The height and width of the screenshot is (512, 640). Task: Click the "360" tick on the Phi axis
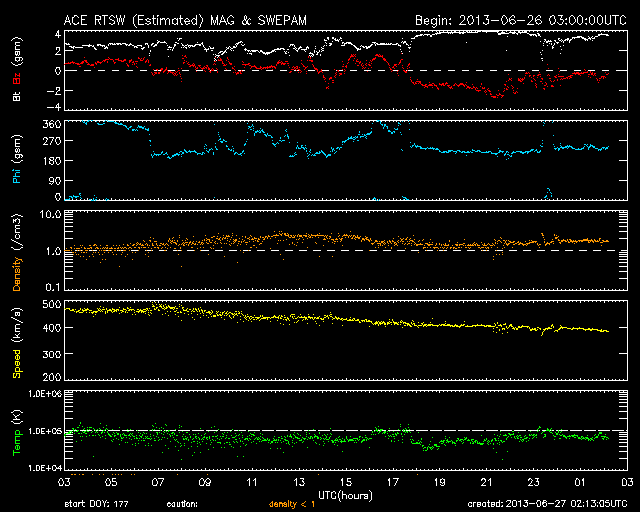click(x=52, y=124)
